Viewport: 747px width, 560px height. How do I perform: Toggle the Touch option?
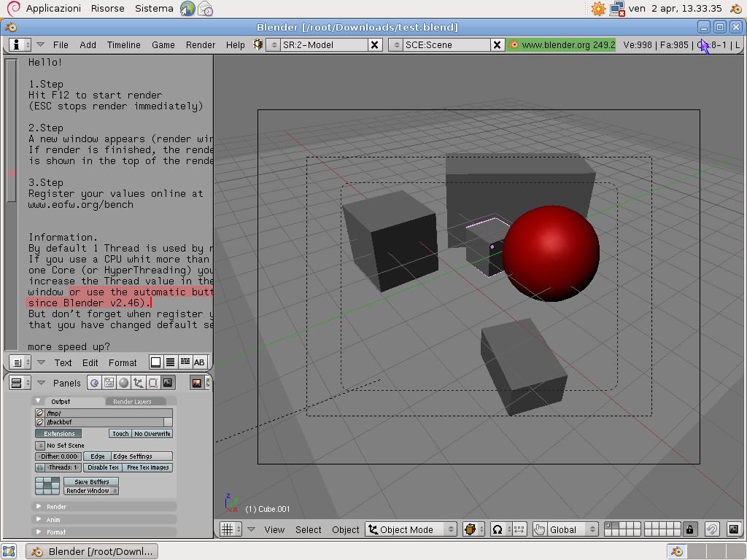click(x=120, y=434)
